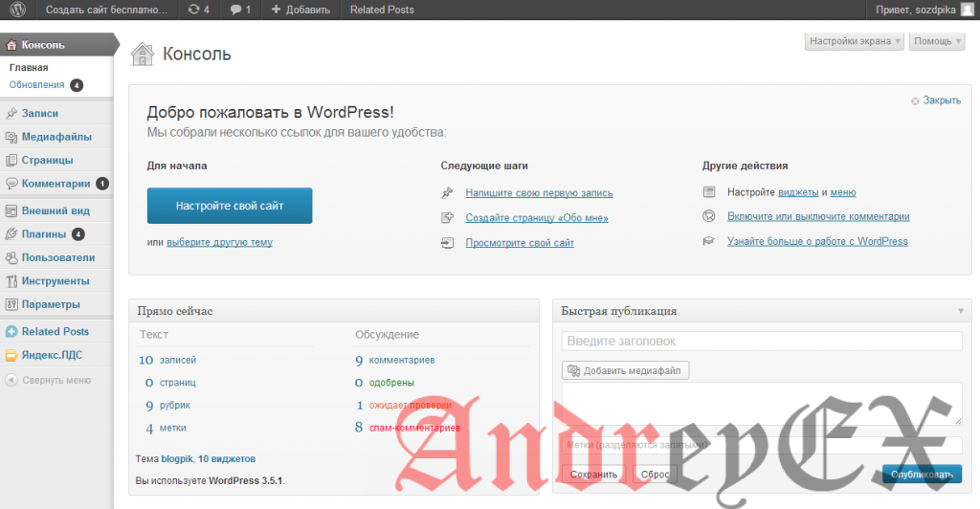Image resolution: width=980 pixels, height=509 pixels.
Task: Open the comments bubble icon in admin bar
Action: (235, 10)
